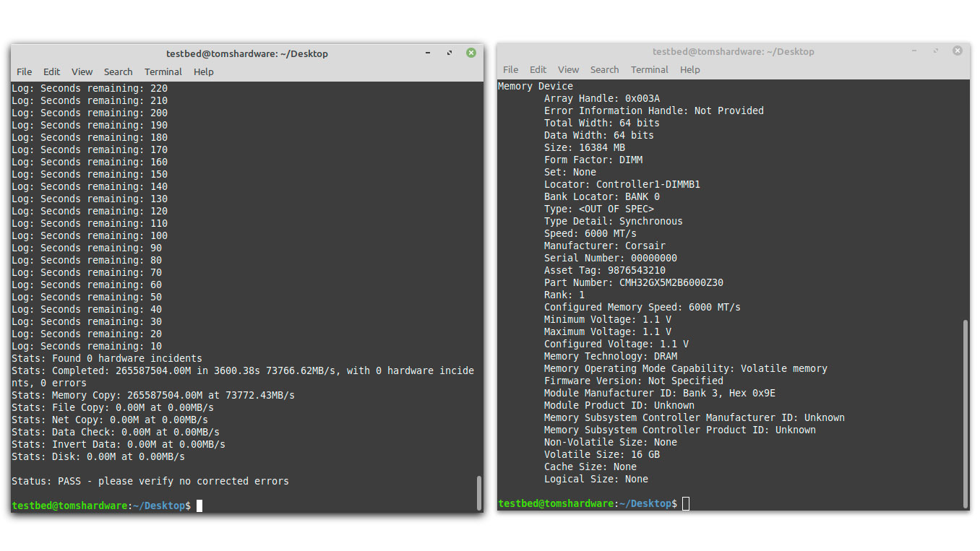Click 'Configured Memory Speed: 6000 MT/s' line
Screen dimensions: 980x551
[x=642, y=307]
